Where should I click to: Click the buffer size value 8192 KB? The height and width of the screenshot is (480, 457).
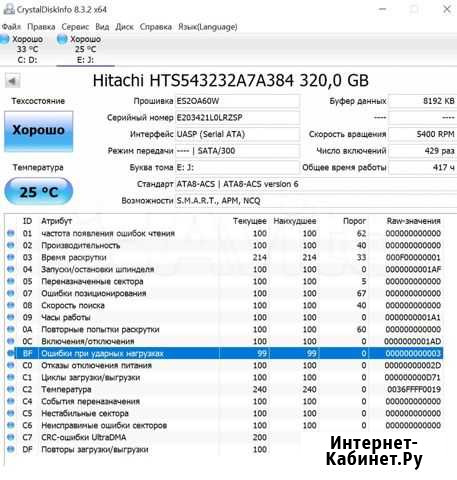pos(422,101)
